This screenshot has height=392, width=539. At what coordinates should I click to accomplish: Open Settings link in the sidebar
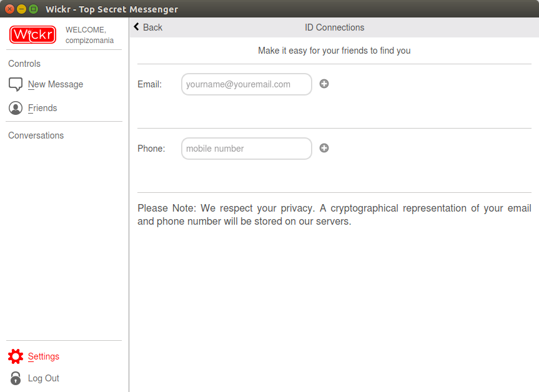click(43, 356)
